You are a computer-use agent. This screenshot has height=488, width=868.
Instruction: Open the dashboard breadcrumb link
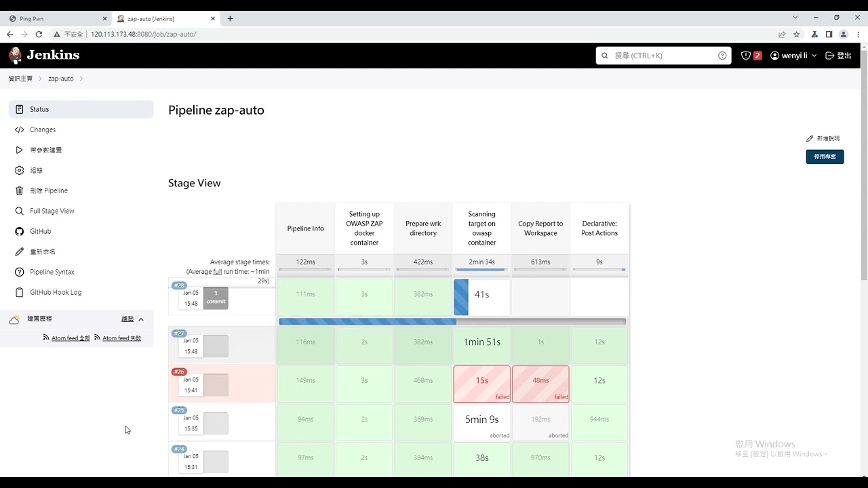click(x=20, y=79)
